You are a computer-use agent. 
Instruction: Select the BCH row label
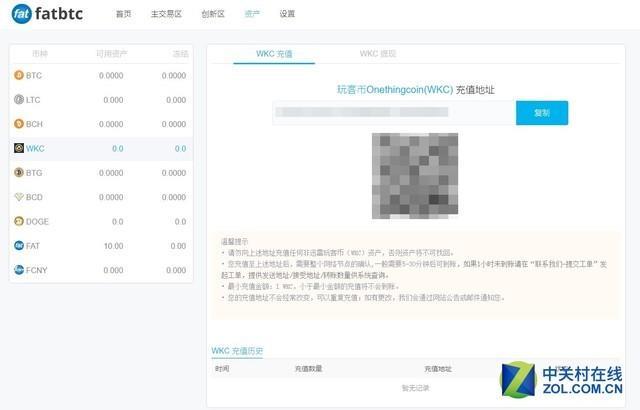(x=34, y=124)
